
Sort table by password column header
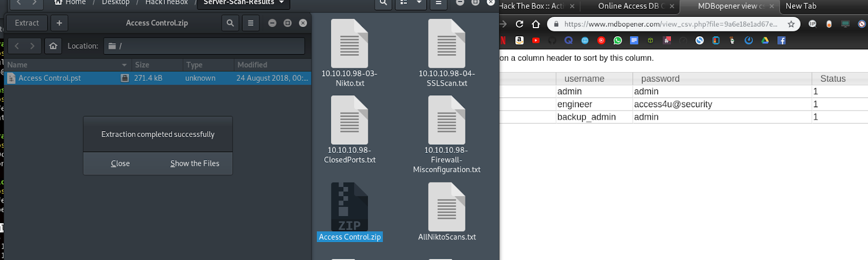(722, 79)
